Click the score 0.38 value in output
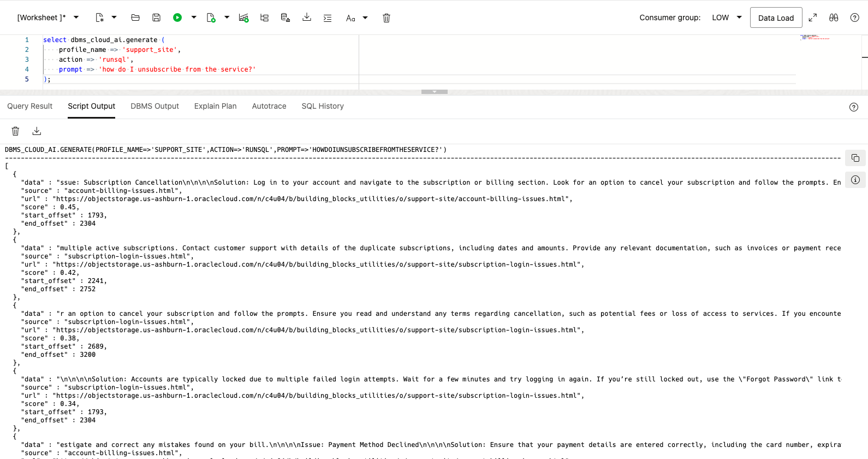 pos(68,338)
